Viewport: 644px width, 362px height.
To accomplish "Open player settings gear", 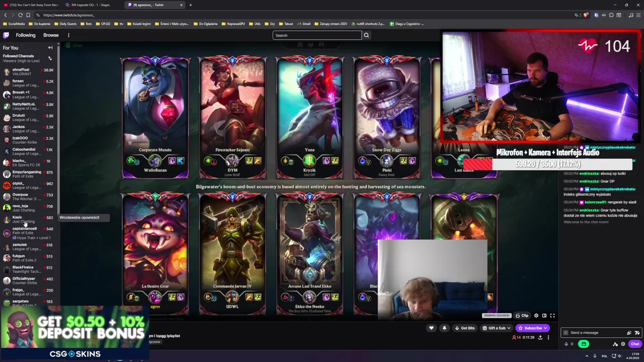I will tap(536, 316).
